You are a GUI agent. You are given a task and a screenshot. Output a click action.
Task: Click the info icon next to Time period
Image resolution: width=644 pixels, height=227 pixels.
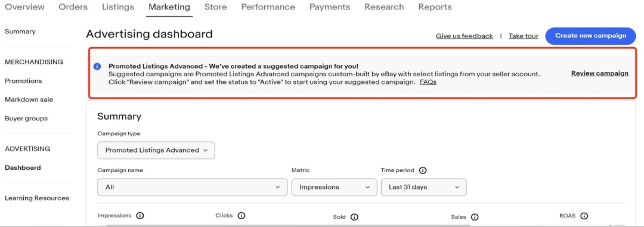tap(423, 170)
